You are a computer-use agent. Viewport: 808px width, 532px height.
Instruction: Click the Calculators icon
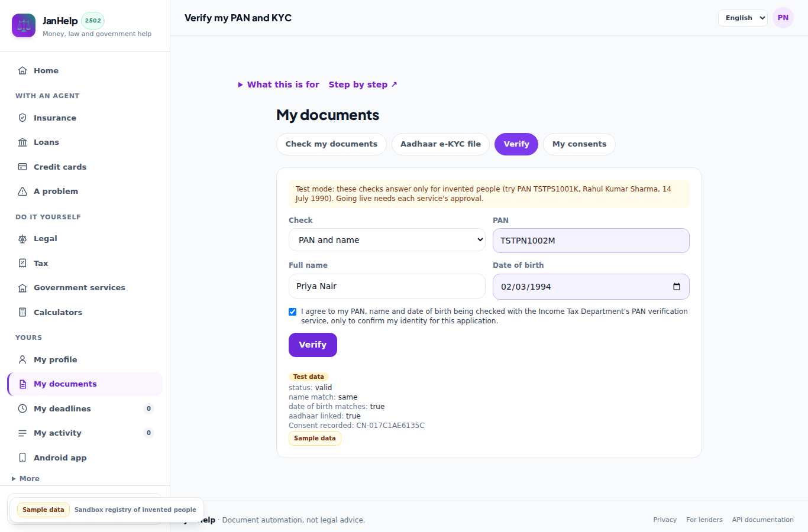point(22,312)
